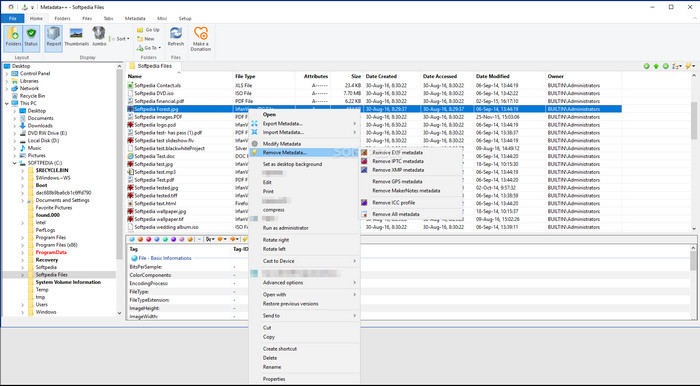This screenshot has width=700, height=386.
Task: Switch to the Files ribbon tab
Action: point(87,19)
